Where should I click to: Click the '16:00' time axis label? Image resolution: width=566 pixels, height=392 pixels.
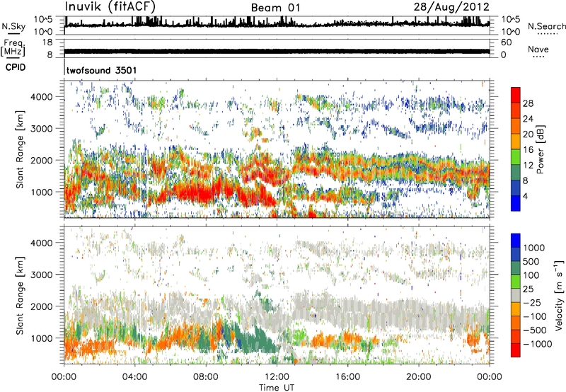click(347, 377)
